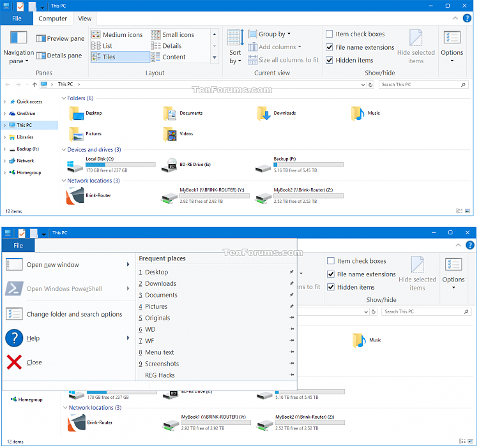Open the Music folder in top window
The height and width of the screenshot is (448, 479).
pos(365,114)
